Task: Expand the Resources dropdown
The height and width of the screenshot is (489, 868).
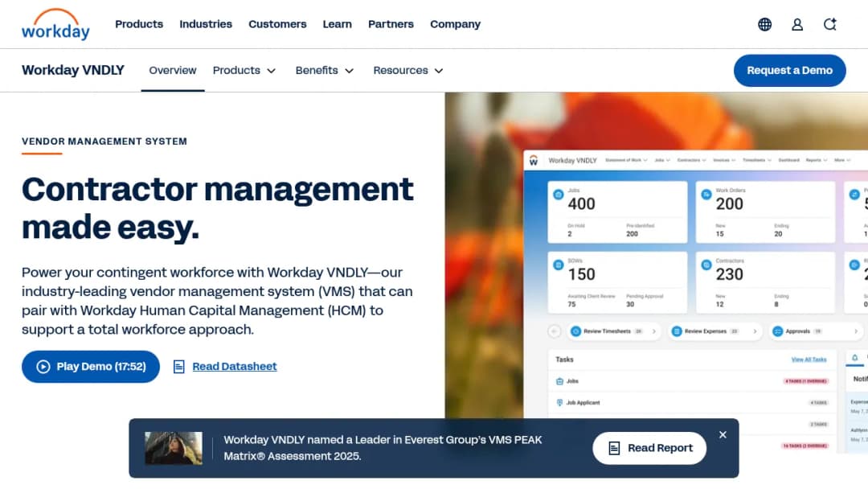Action: (x=408, y=70)
